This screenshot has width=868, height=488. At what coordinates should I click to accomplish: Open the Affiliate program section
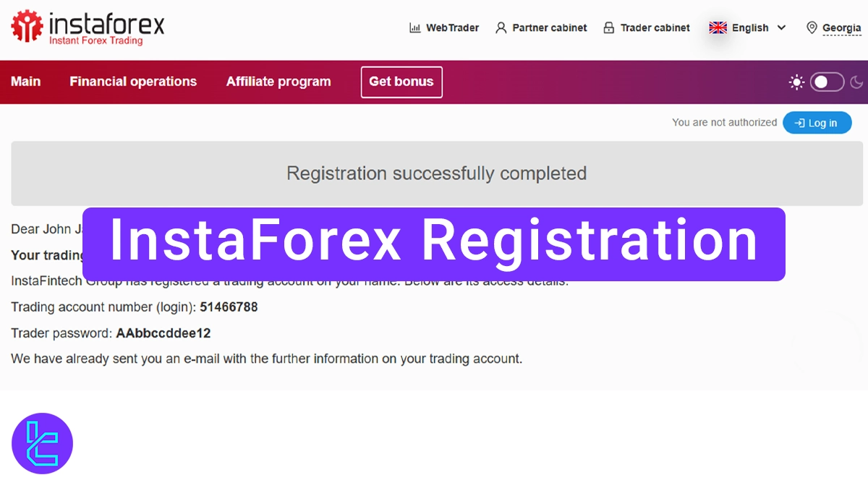pyautogui.click(x=278, y=82)
